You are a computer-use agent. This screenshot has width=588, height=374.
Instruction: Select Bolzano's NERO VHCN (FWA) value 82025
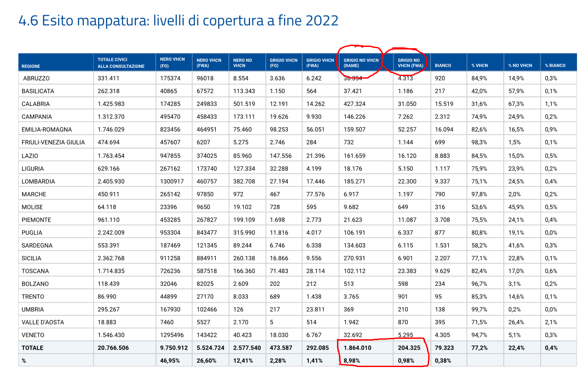(205, 284)
